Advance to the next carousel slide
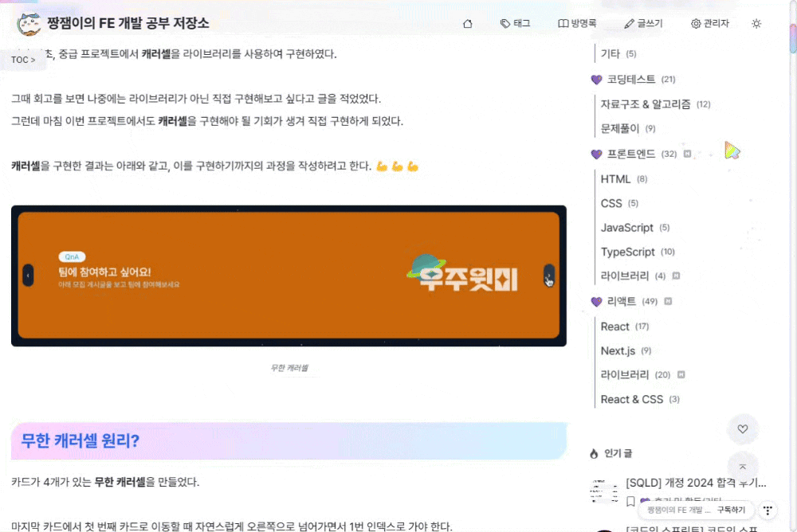 549,276
